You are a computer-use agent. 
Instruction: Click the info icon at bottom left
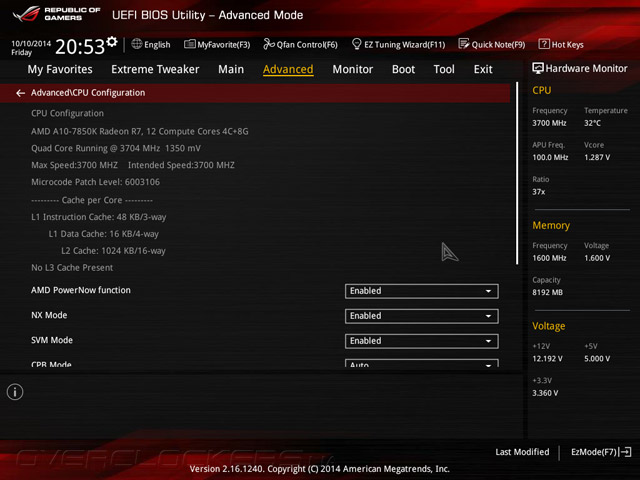click(15, 392)
